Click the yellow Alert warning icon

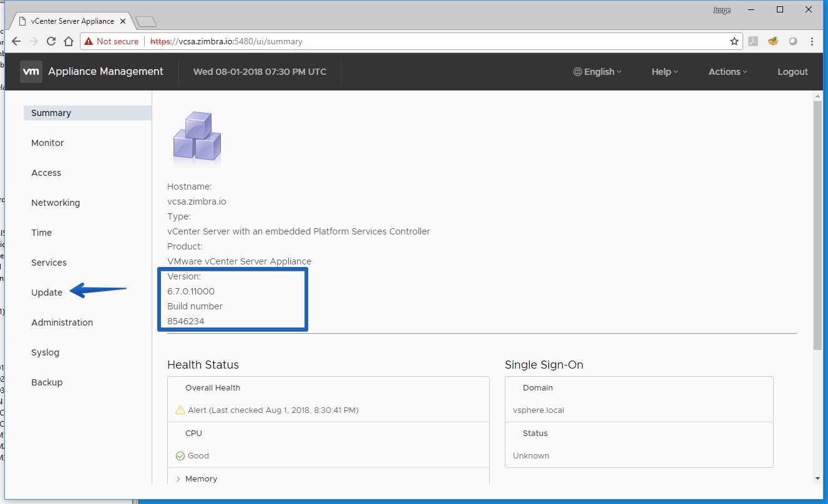pos(180,410)
